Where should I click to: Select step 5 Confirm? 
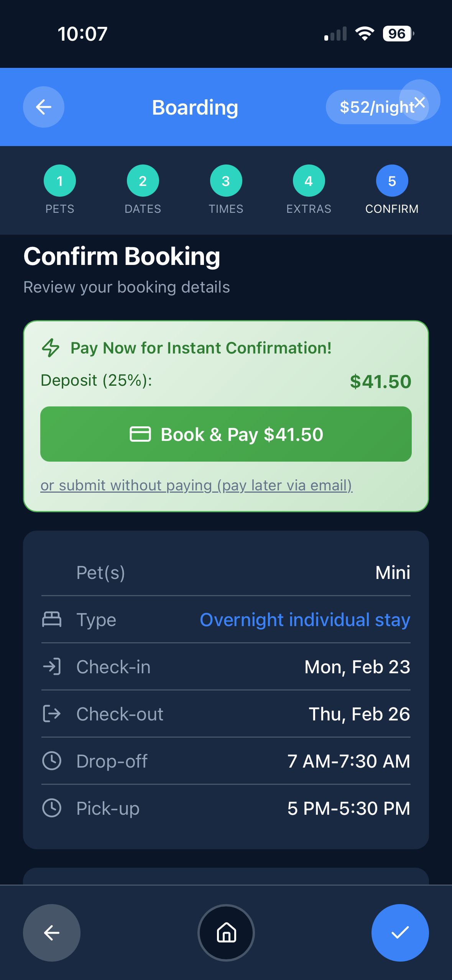(392, 181)
